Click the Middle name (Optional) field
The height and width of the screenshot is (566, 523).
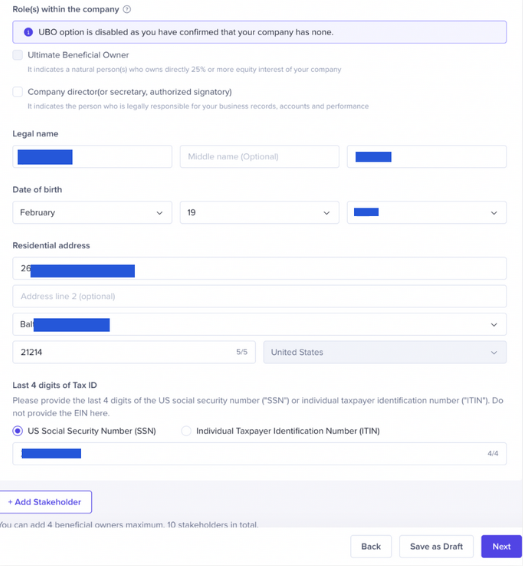point(260,157)
